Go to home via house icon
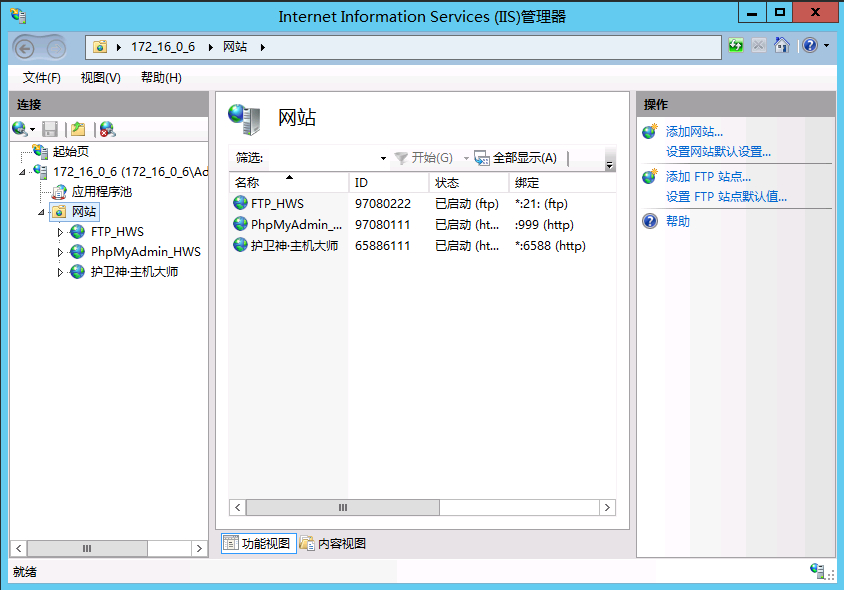This screenshot has height=590, width=844. click(782, 45)
